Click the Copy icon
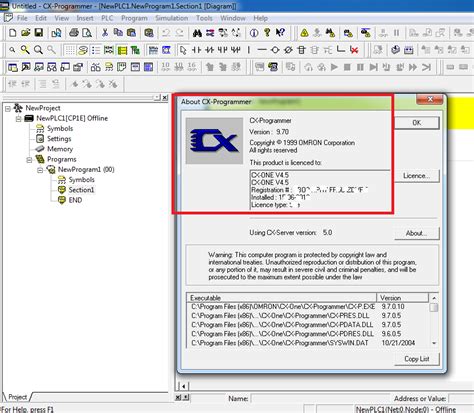474x413 pixels. tap(118, 33)
